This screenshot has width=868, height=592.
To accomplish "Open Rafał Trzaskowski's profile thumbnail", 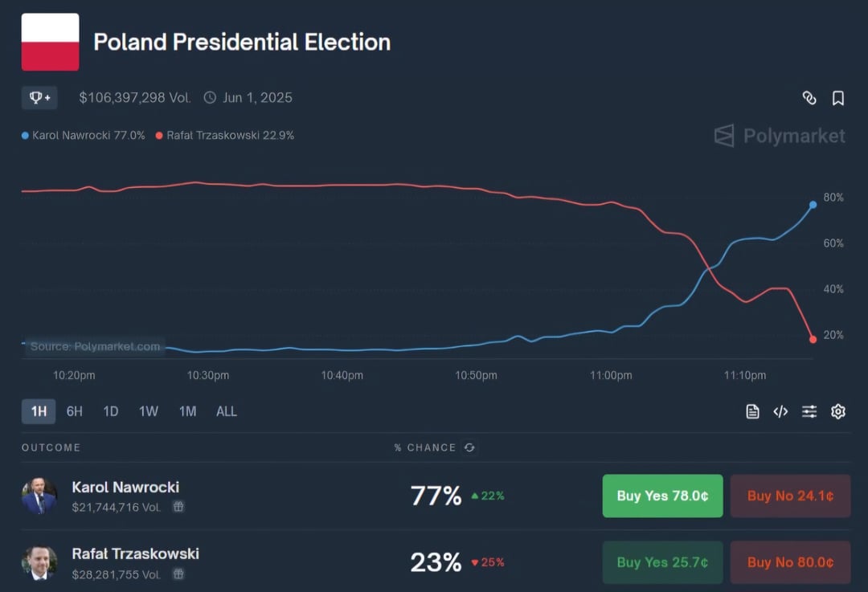I will click(x=40, y=562).
